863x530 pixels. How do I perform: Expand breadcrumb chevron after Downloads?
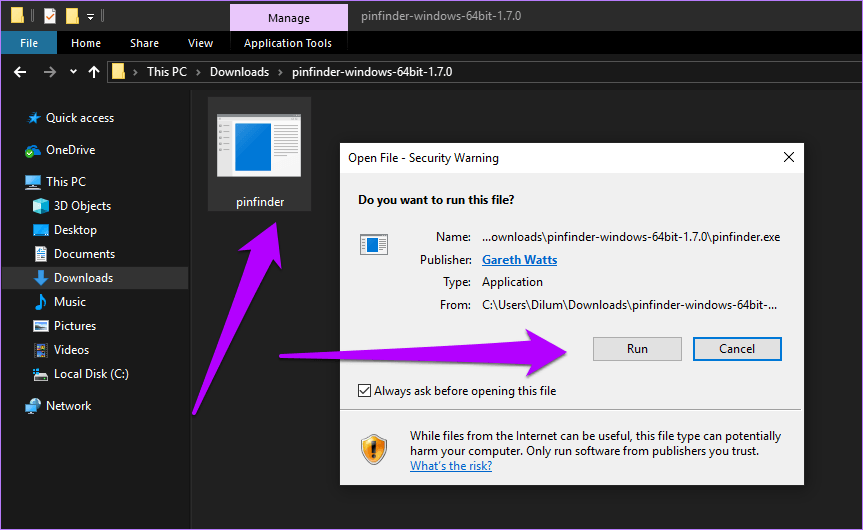[280, 72]
